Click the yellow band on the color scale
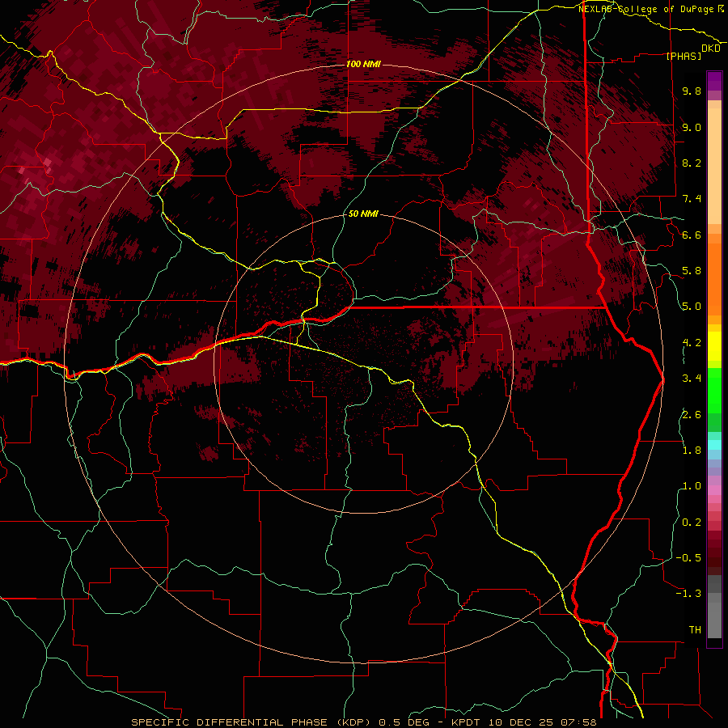Image resolution: width=728 pixels, height=728 pixels. click(714, 346)
